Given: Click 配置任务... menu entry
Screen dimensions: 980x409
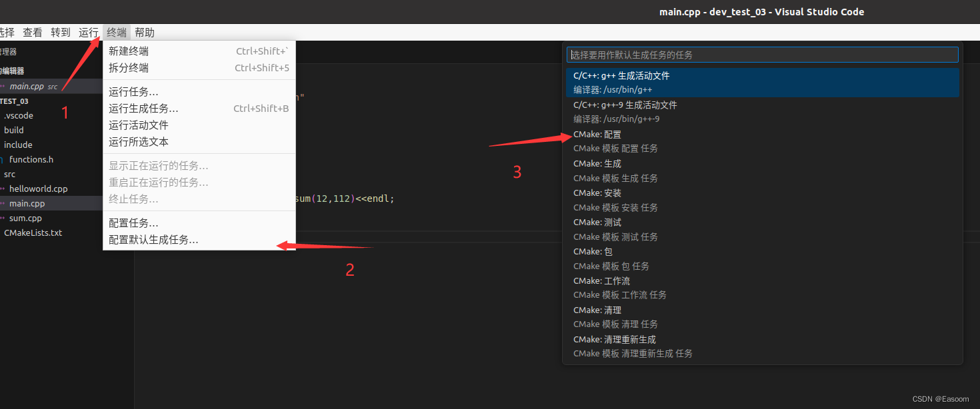Looking at the screenshot, I should tap(199, 223).
